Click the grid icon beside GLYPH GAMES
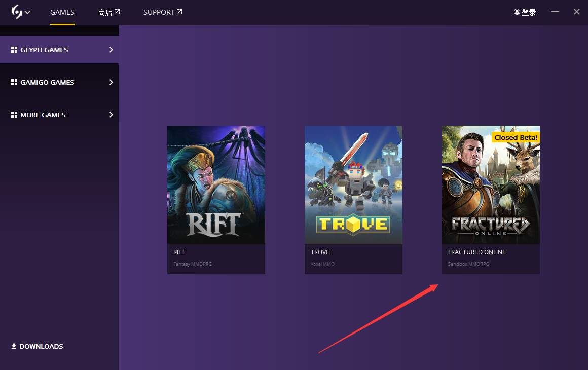 click(14, 50)
